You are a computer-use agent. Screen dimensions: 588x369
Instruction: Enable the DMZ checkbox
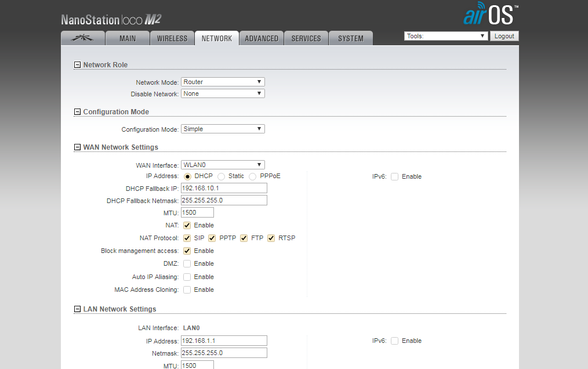click(x=187, y=263)
